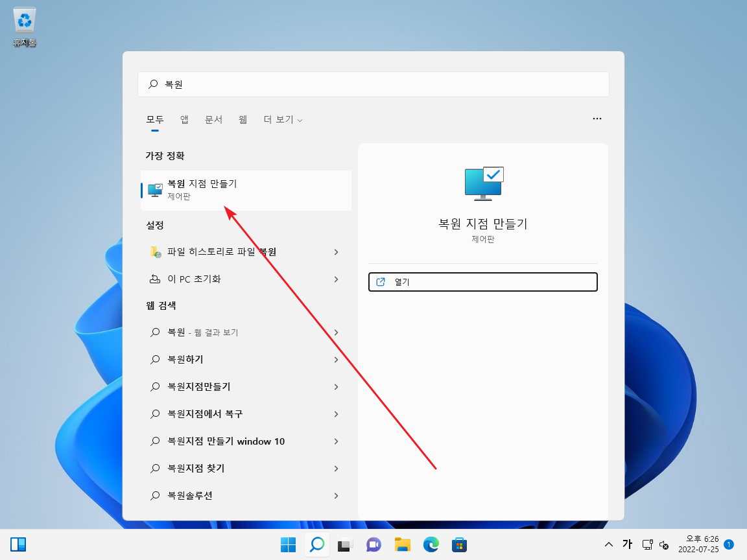Select 복원지점 찾기 web suggestion
Image resolution: width=747 pixels, height=560 pixels.
246,469
